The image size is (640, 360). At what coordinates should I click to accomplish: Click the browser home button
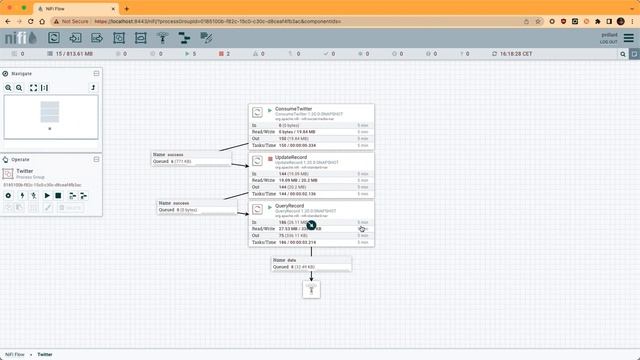click(42, 21)
